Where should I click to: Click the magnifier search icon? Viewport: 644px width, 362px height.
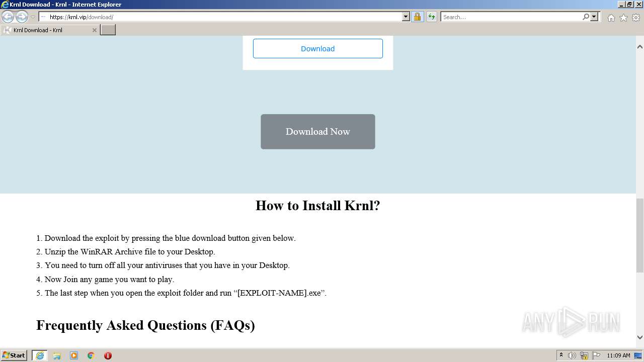point(586,17)
